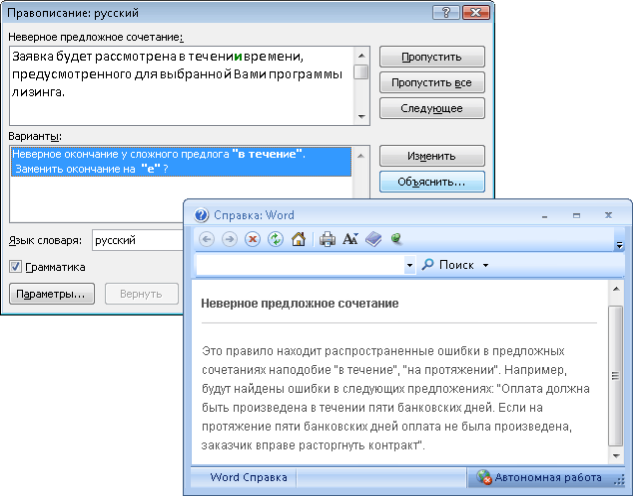
Task: Click in the sentence text box
Action: [x=182, y=86]
